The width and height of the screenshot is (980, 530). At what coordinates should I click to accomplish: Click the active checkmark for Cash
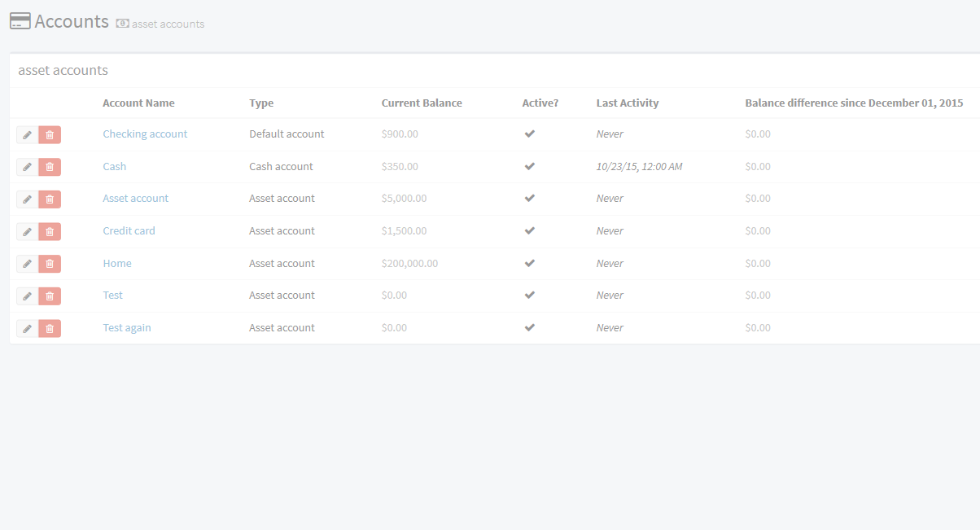coord(530,167)
